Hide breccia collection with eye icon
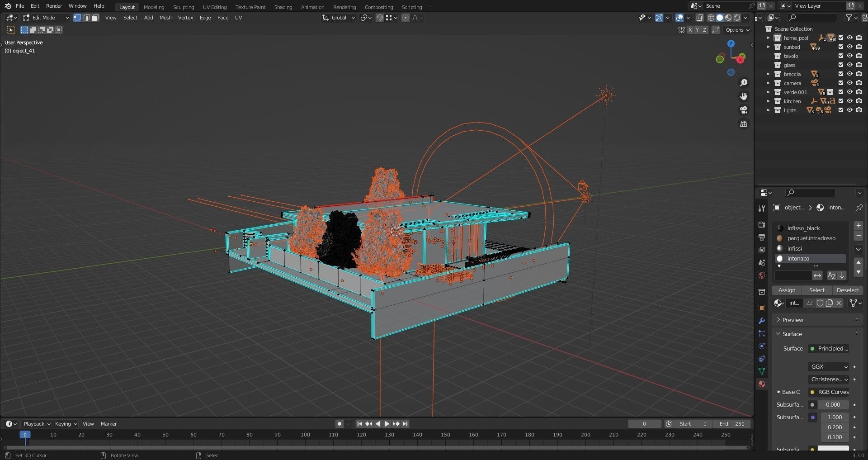This screenshot has height=460, width=868. [849, 74]
